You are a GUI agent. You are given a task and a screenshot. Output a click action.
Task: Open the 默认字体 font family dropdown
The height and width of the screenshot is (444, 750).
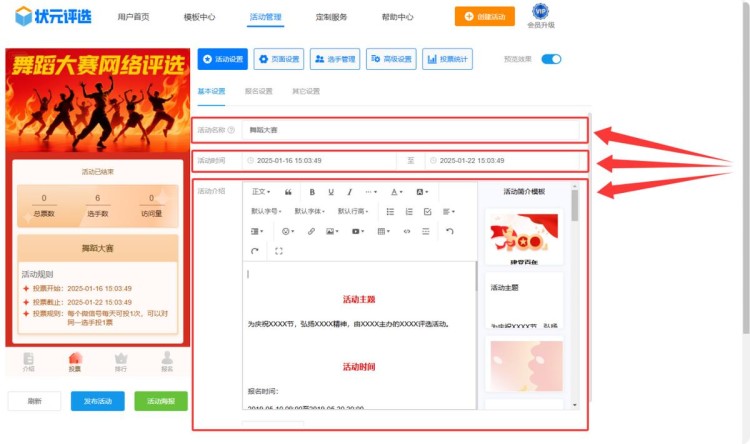(x=309, y=211)
